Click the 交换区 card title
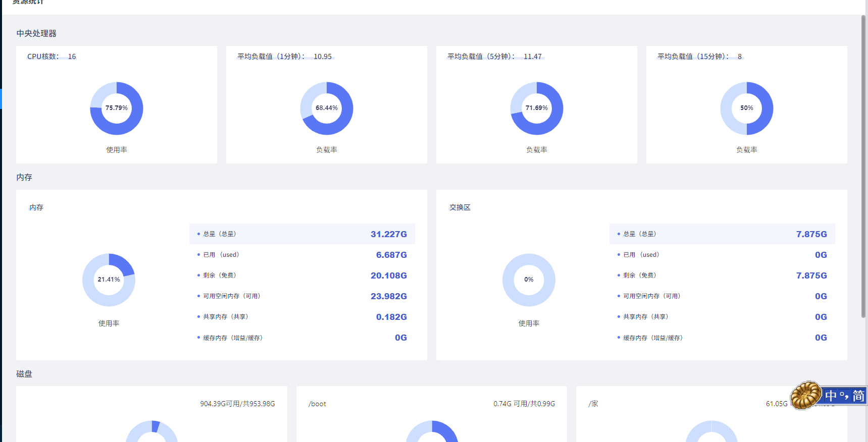 coord(460,207)
